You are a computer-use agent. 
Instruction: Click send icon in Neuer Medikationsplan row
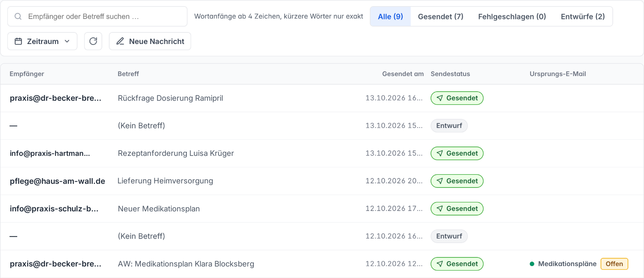tap(440, 208)
